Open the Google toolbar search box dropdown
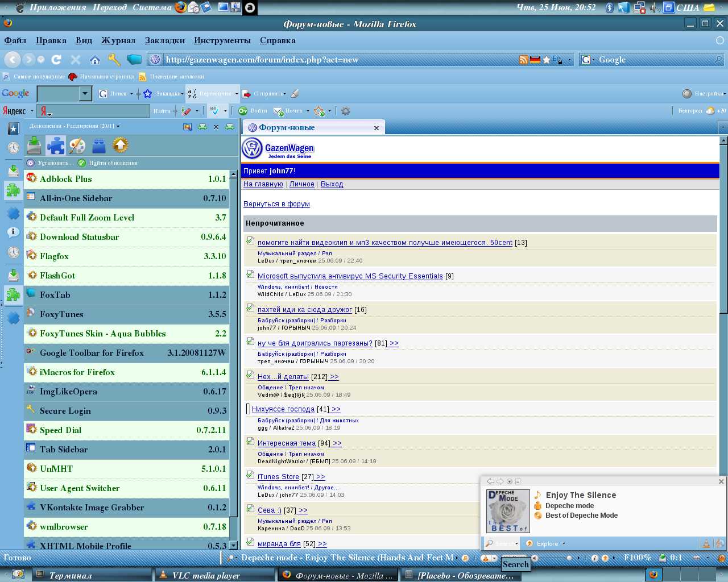Image resolution: width=728 pixels, height=582 pixels. [85, 94]
